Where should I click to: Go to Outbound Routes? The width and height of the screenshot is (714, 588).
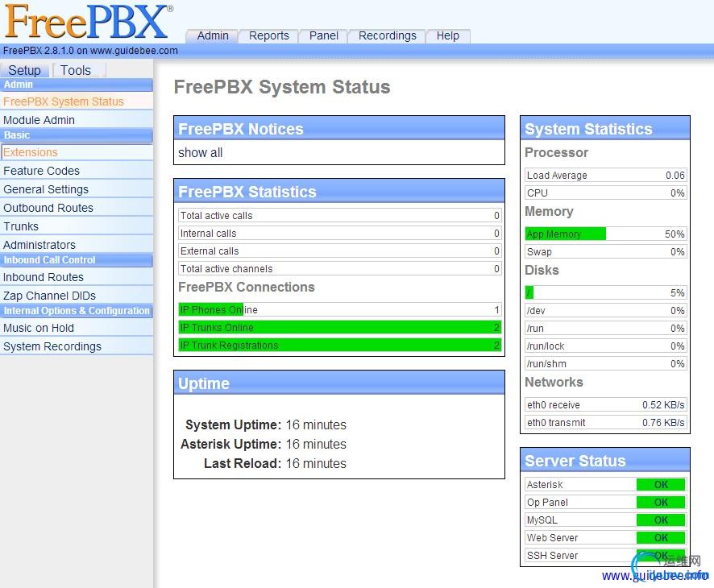click(x=77, y=208)
